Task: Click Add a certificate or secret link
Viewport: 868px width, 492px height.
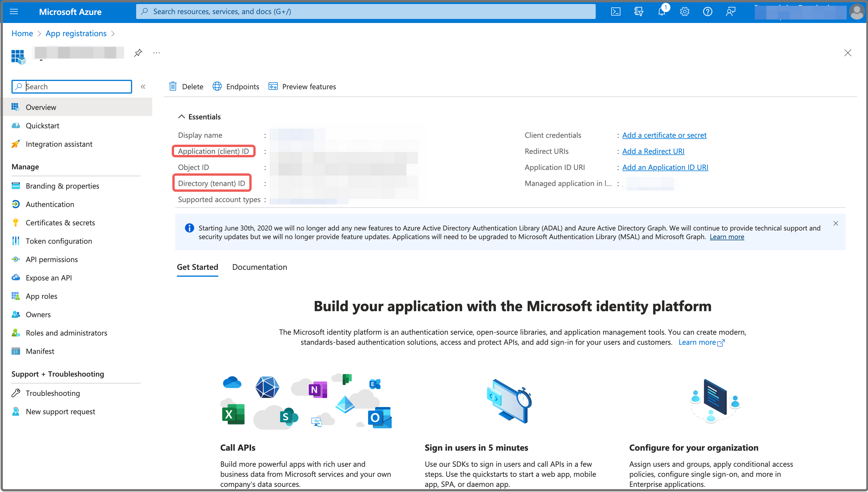Action: point(664,135)
